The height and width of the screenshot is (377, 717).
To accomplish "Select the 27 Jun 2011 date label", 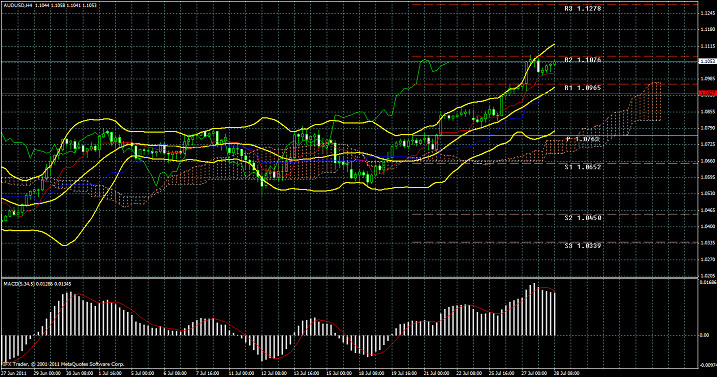I will click(13, 373).
